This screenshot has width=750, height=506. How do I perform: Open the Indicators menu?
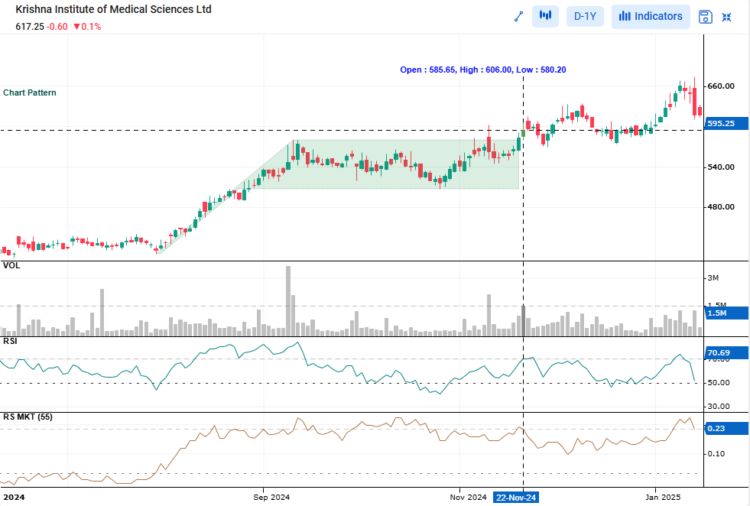650,16
